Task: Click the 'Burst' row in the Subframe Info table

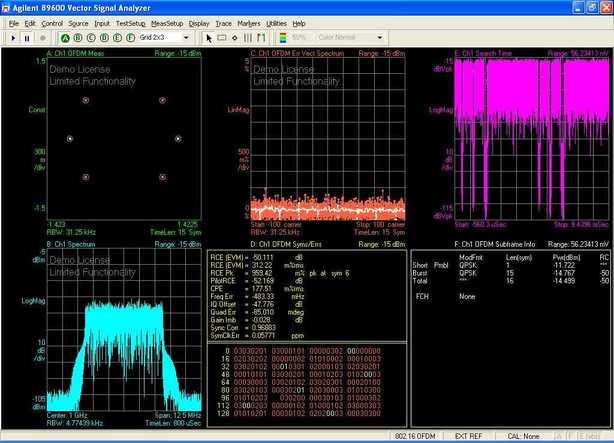Action: (511, 273)
